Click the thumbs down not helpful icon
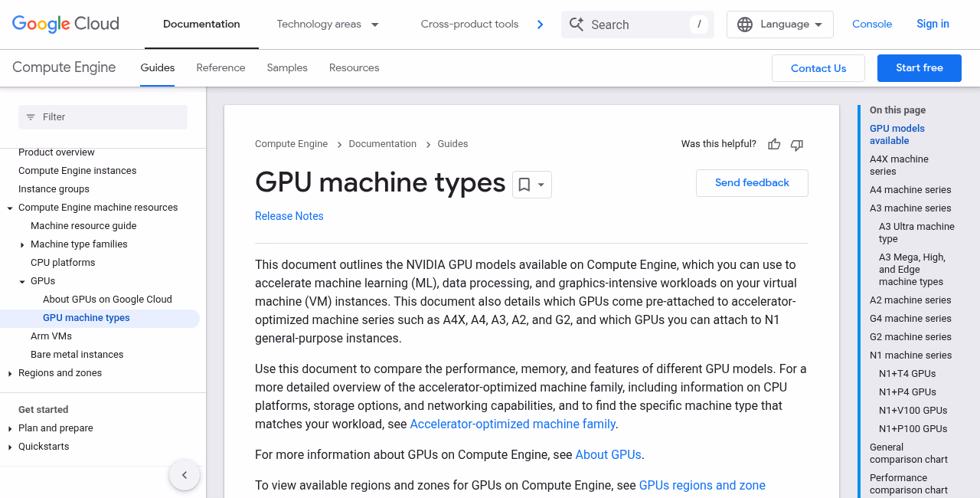Screen dimensions: 980x498 [x=797, y=144]
